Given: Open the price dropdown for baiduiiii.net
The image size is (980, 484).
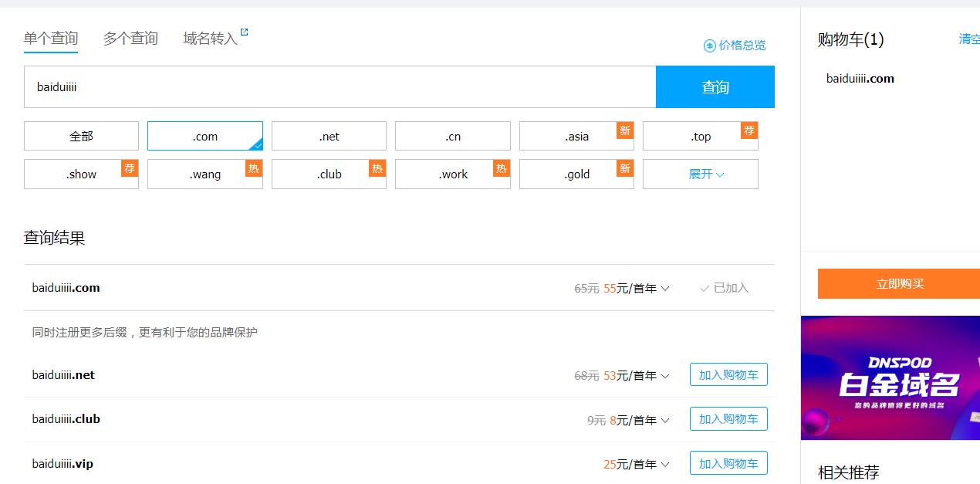Looking at the screenshot, I should click(x=667, y=375).
